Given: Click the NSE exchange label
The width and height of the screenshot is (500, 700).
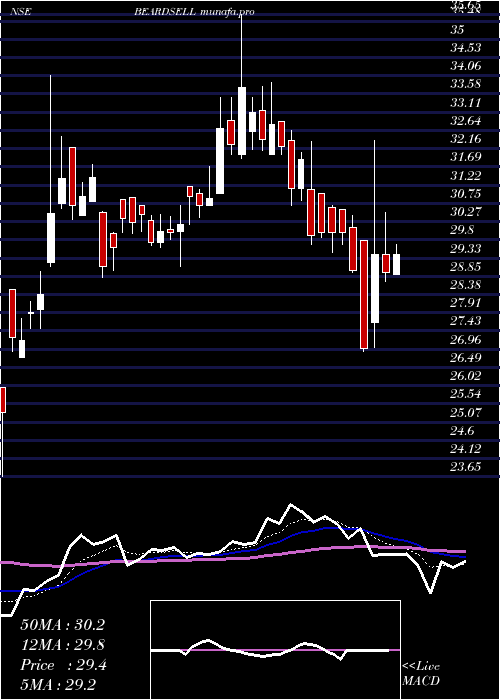Looking at the screenshot, I should [x=20, y=12].
